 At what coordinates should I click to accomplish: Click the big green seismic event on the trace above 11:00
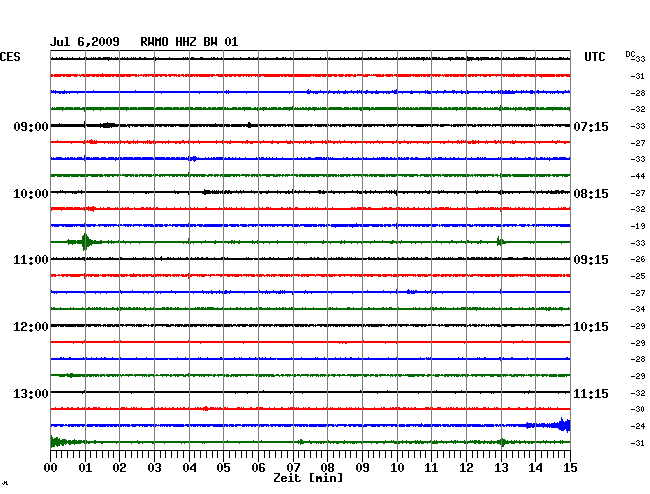(x=85, y=242)
